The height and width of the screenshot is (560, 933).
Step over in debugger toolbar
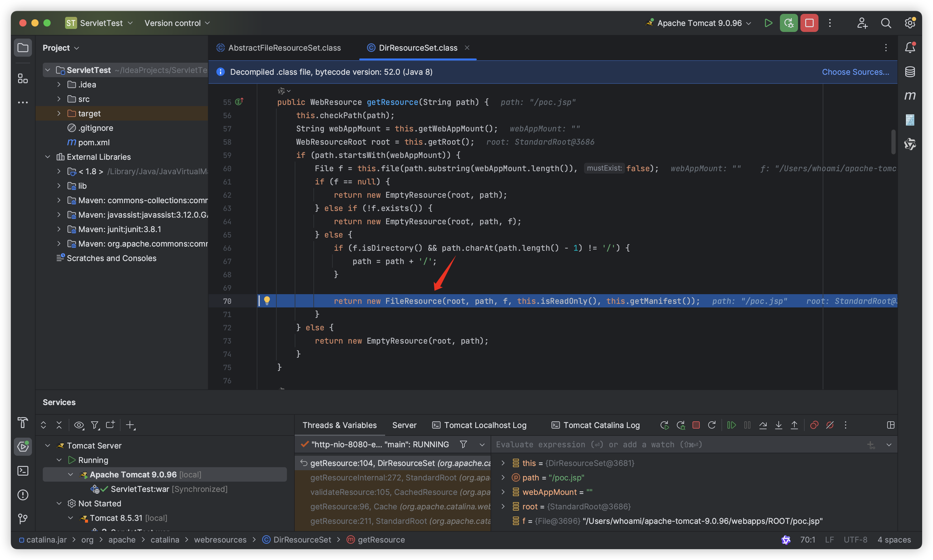coord(762,425)
